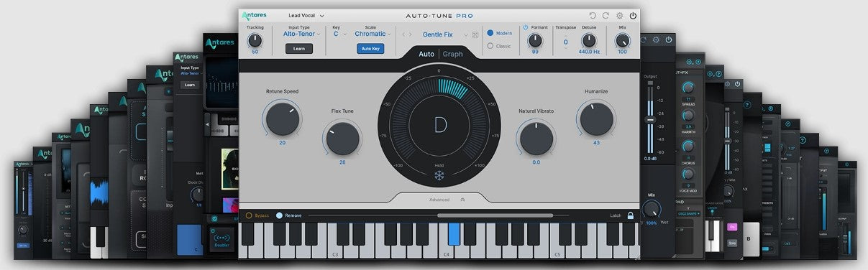This screenshot has width=868, height=270.
Task: Click the highlighted blue piano key
Action: coord(454,234)
